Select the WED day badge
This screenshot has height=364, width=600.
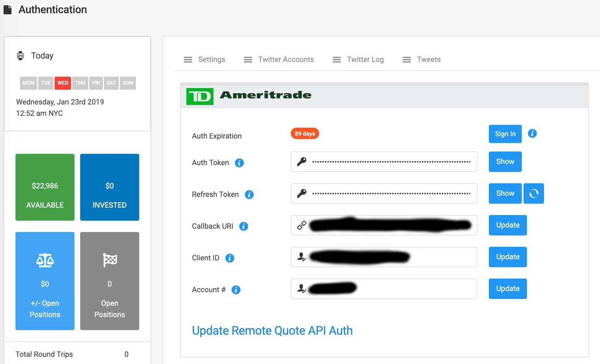pyautogui.click(x=63, y=83)
